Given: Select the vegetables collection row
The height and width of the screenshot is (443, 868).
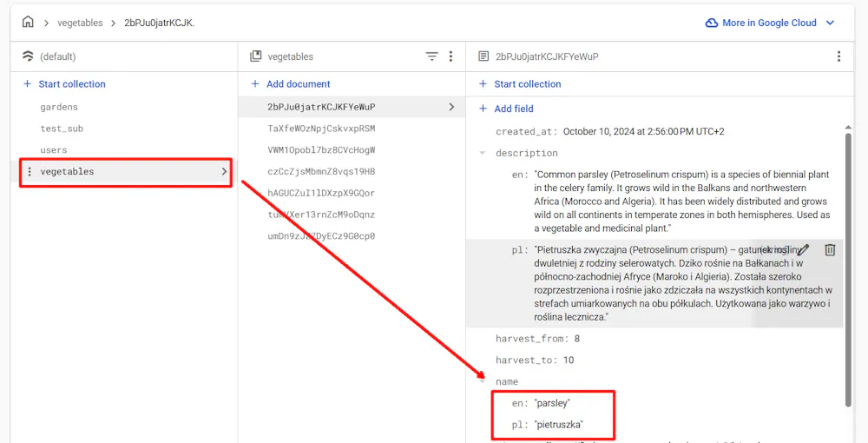Looking at the screenshot, I should (x=126, y=172).
